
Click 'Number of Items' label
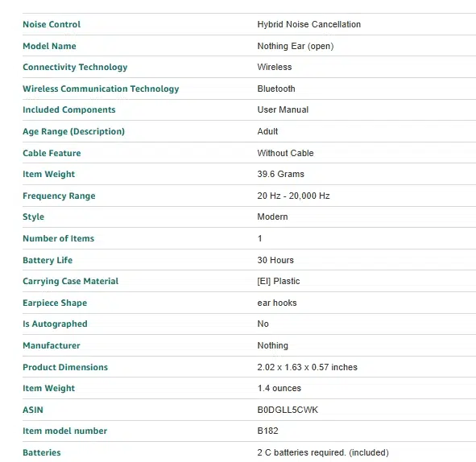point(59,238)
